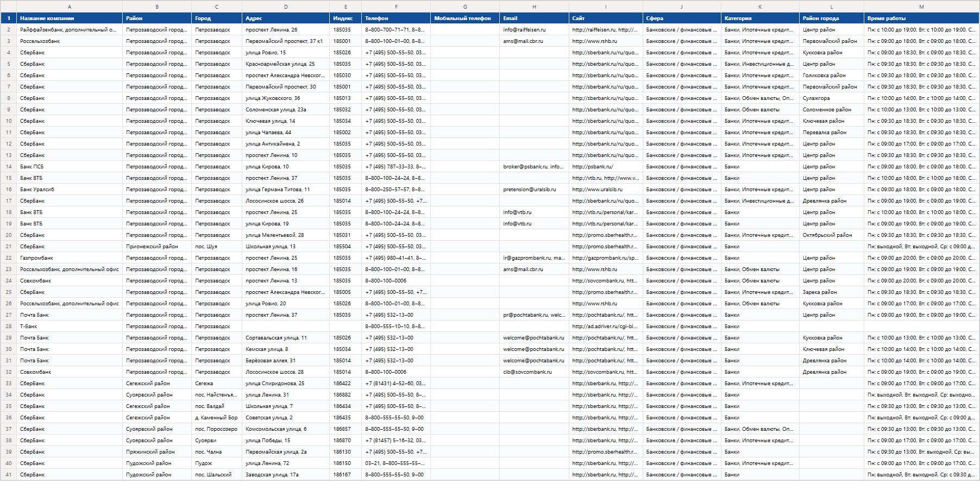Image resolution: width=980 pixels, height=490 pixels.
Task: Select the column A header
Action: point(70,7)
